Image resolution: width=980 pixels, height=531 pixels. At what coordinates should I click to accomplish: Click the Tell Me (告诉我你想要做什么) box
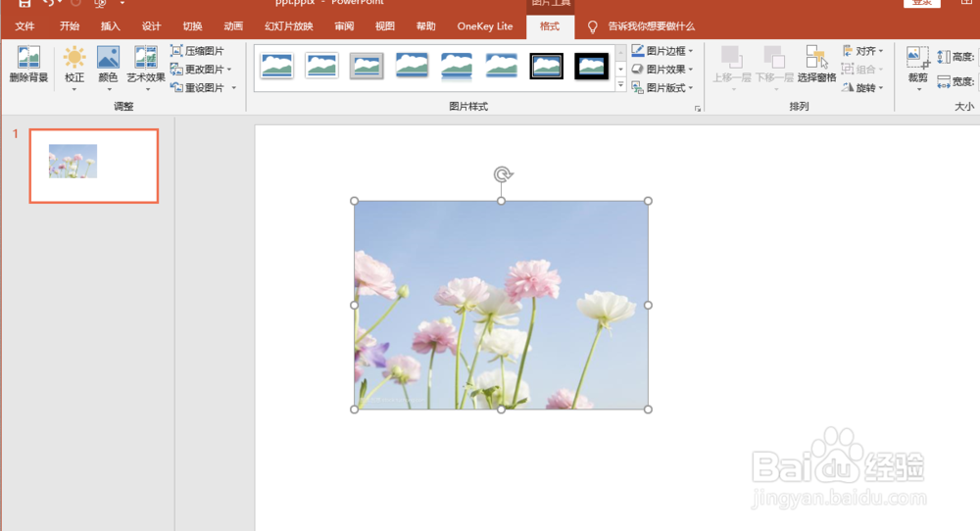pos(652,26)
